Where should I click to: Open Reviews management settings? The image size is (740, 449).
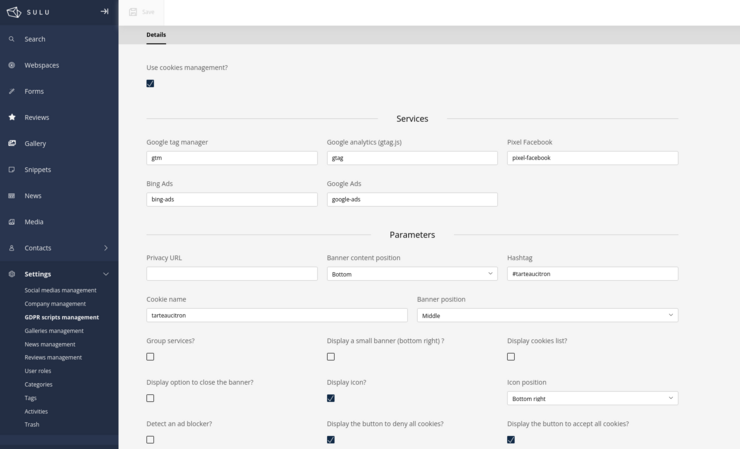click(x=53, y=357)
